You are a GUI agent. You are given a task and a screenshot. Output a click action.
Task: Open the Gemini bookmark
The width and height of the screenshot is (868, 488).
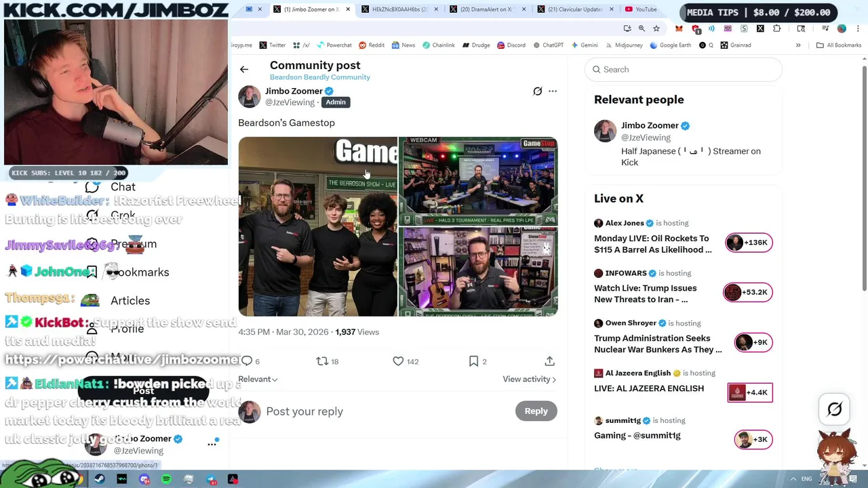tap(584, 45)
